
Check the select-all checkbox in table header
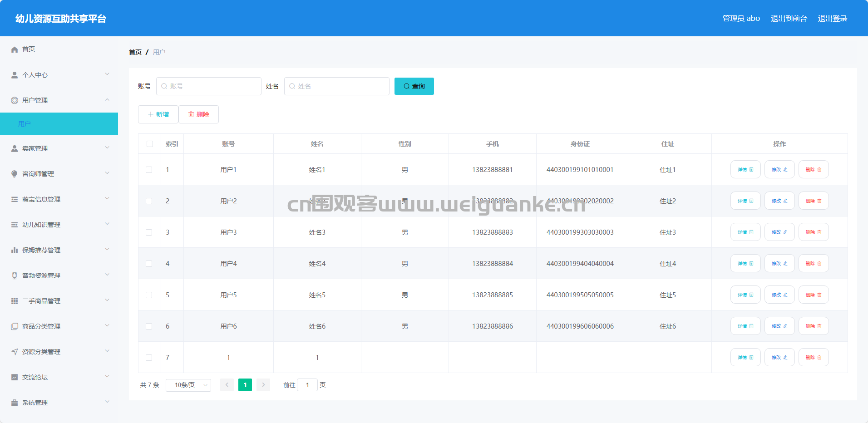pyautogui.click(x=149, y=144)
